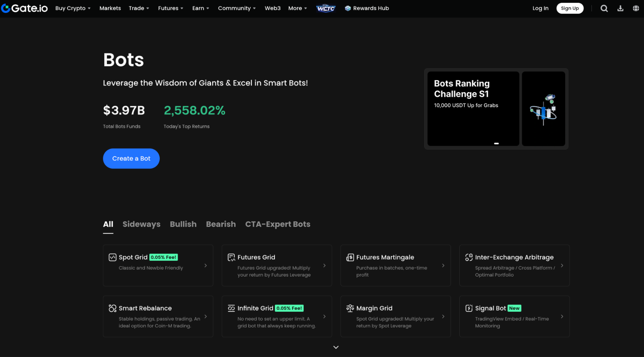Viewport: 644px width, 357px height.
Task: Click the WCTC badge icon in the navbar
Action: [x=326, y=8]
